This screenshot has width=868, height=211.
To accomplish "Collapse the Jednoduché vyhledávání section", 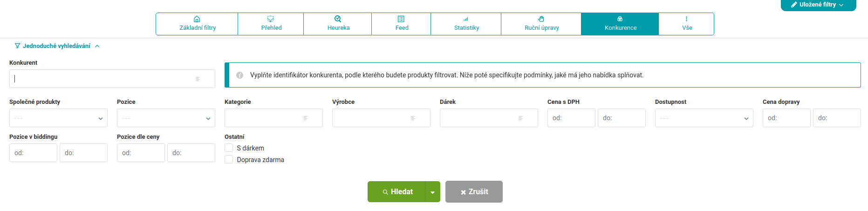I will (x=57, y=46).
